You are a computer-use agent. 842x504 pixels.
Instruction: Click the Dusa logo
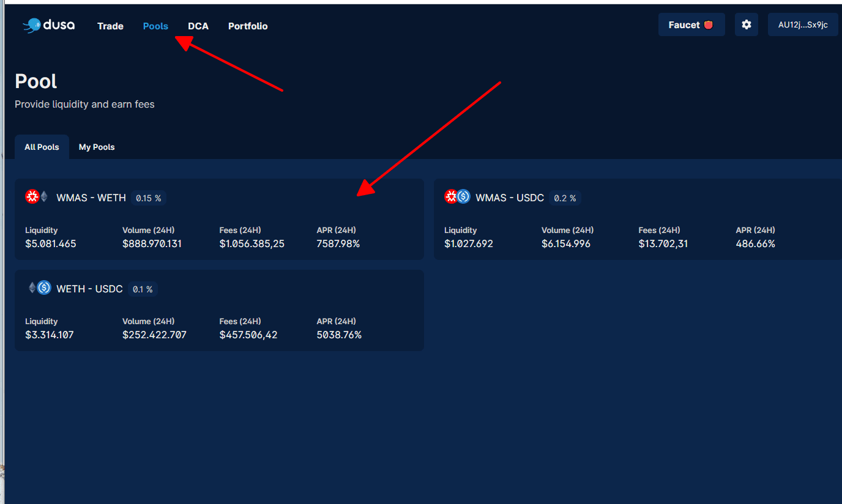coord(49,25)
